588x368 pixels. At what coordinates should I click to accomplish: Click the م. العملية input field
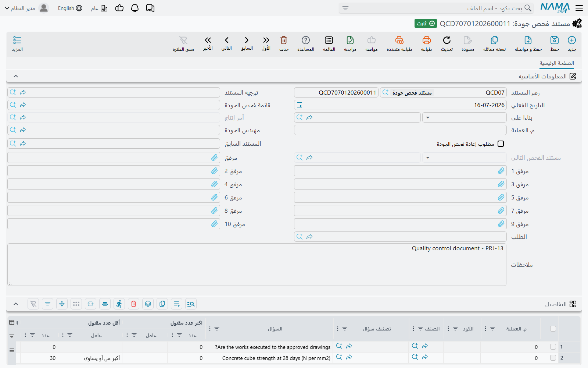click(400, 130)
